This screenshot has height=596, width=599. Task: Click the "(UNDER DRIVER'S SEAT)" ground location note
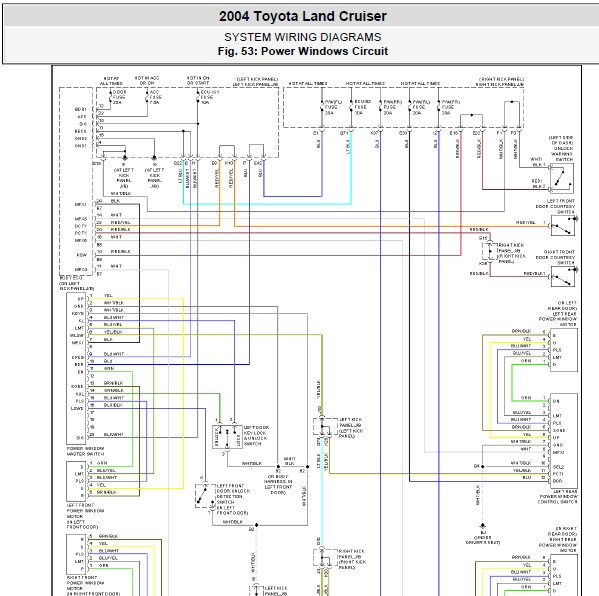pos(483,540)
